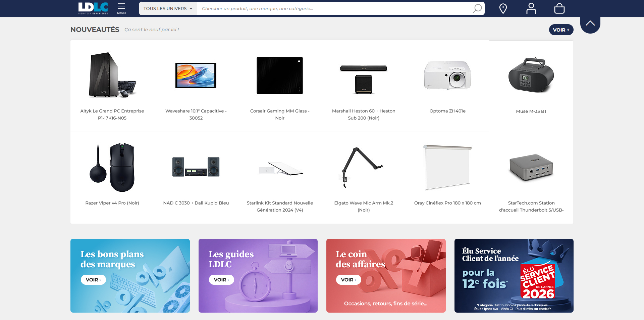This screenshot has width=644, height=320.
Task: Click the VOIR + button for Nouveautés
Action: (561, 30)
